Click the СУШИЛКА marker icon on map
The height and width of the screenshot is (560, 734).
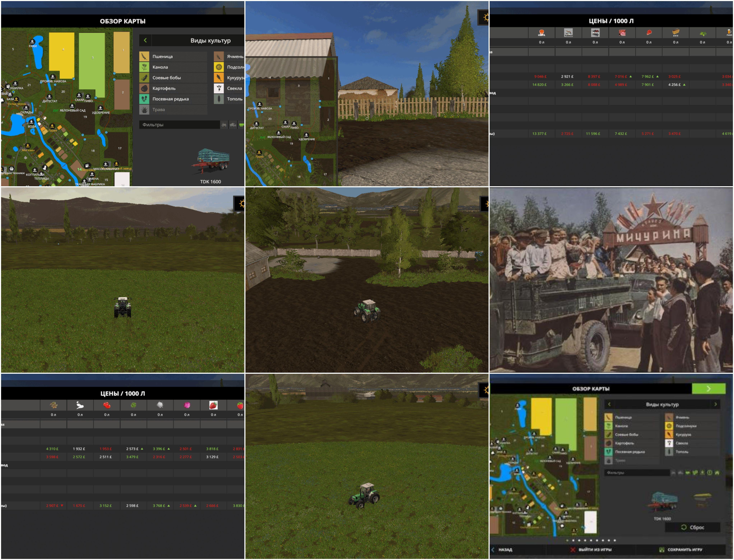pos(15,84)
